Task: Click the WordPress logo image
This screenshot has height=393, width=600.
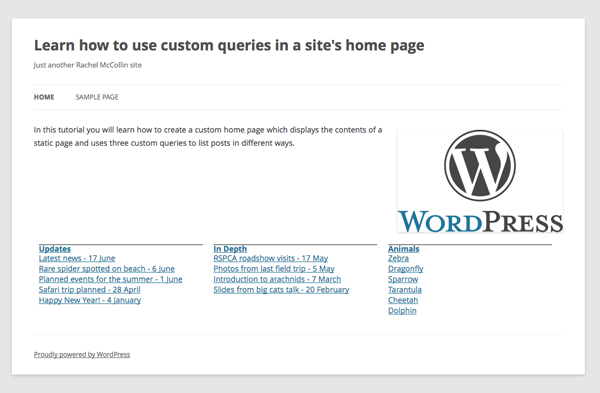Action: pyautogui.click(x=480, y=181)
